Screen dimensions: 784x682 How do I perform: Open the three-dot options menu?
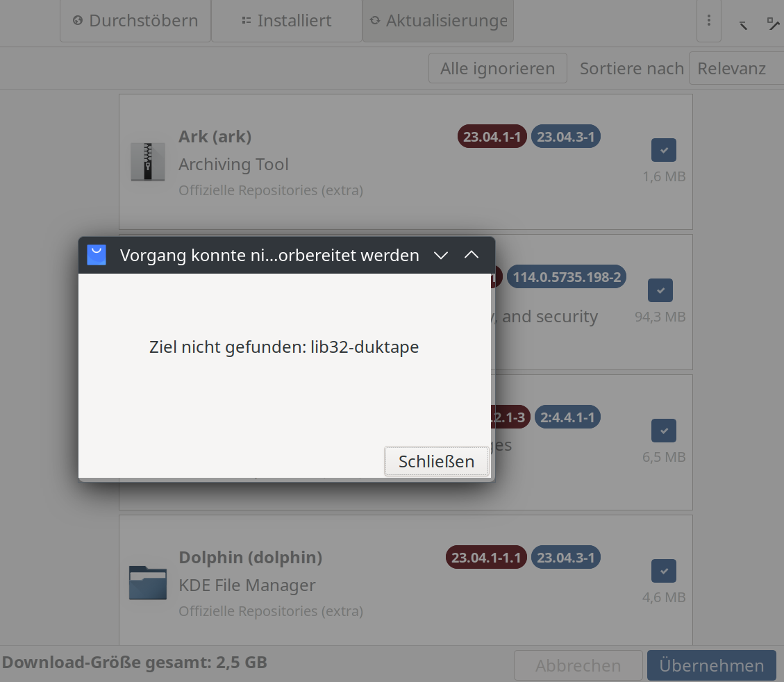(x=708, y=21)
